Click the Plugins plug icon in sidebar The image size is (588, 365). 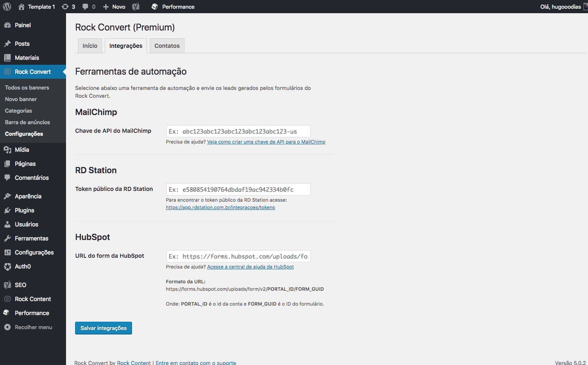click(7, 210)
